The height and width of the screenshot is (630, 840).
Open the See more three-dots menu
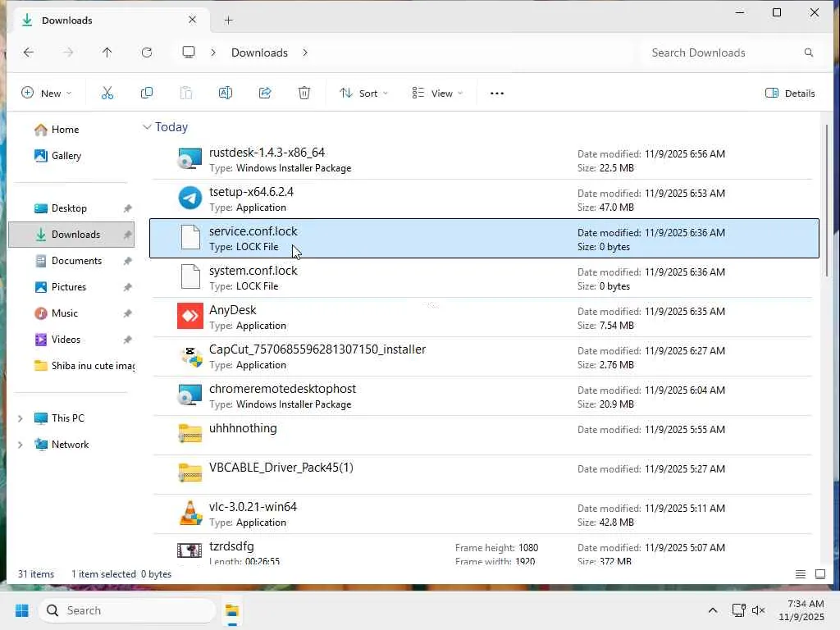[x=496, y=94]
